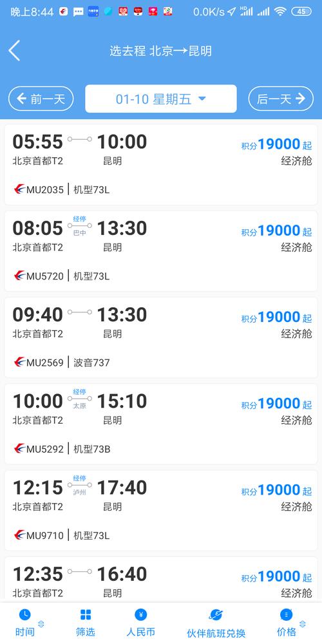Select the 积分19000起 price on MU2569

276,317
